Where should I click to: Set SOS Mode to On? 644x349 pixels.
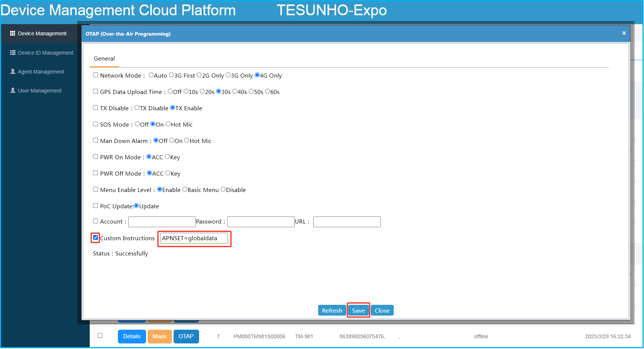point(153,124)
